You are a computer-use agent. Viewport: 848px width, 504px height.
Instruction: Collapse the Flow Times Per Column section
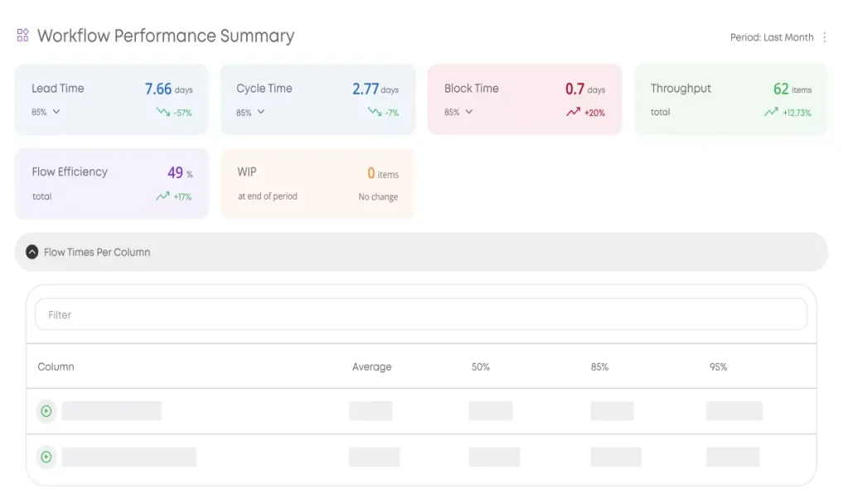pyautogui.click(x=31, y=252)
